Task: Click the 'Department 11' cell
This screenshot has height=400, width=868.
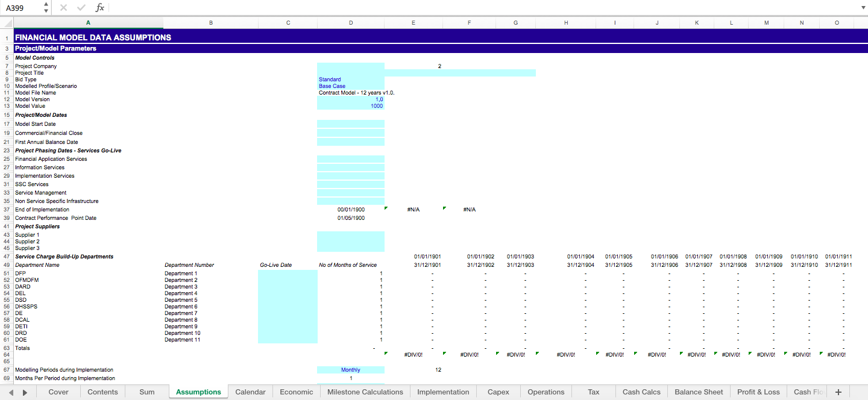Action: pyautogui.click(x=182, y=340)
